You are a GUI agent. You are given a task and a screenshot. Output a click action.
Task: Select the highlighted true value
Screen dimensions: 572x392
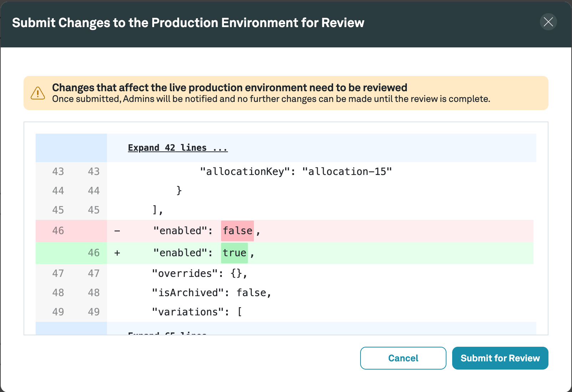(234, 253)
